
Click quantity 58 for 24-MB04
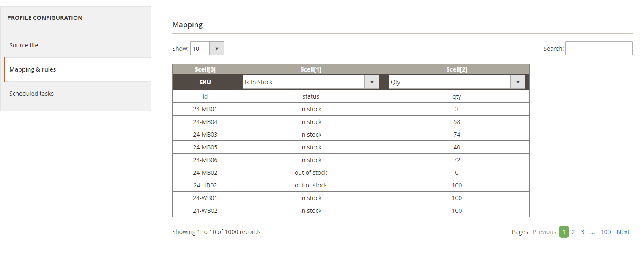point(457,122)
